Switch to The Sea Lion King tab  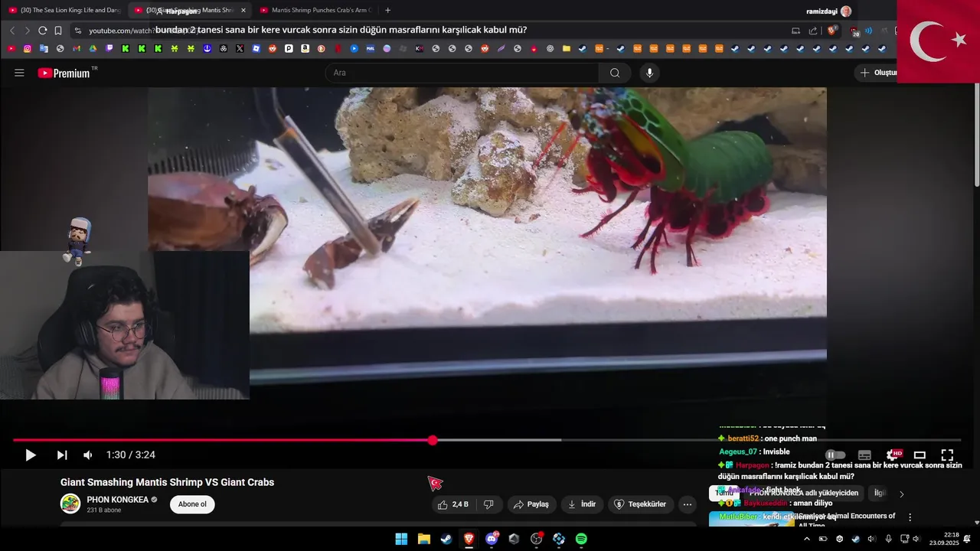click(65, 10)
